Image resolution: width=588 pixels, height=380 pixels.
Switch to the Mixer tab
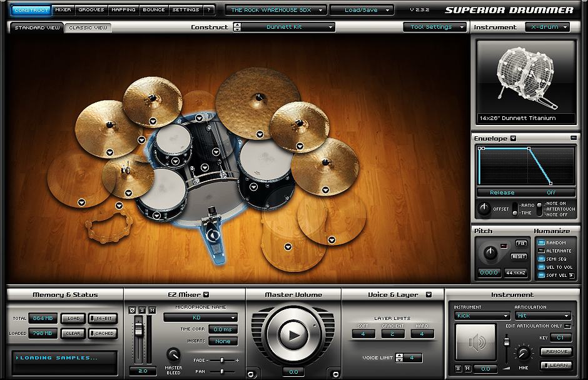[63, 10]
